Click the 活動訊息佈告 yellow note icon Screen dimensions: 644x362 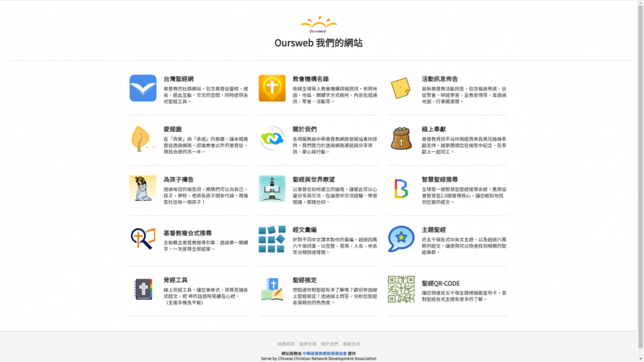(x=401, y=88)
